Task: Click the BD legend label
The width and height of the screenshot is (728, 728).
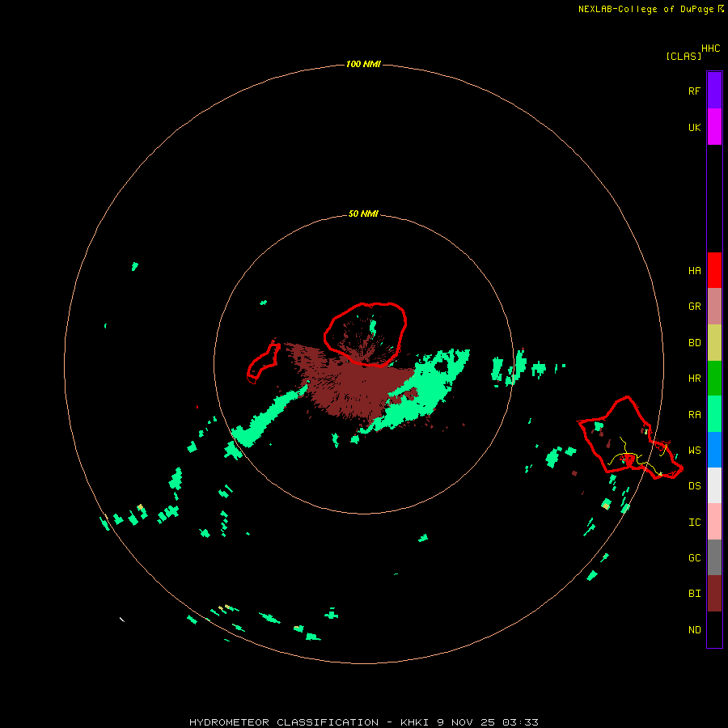Action: pos(694,343)
